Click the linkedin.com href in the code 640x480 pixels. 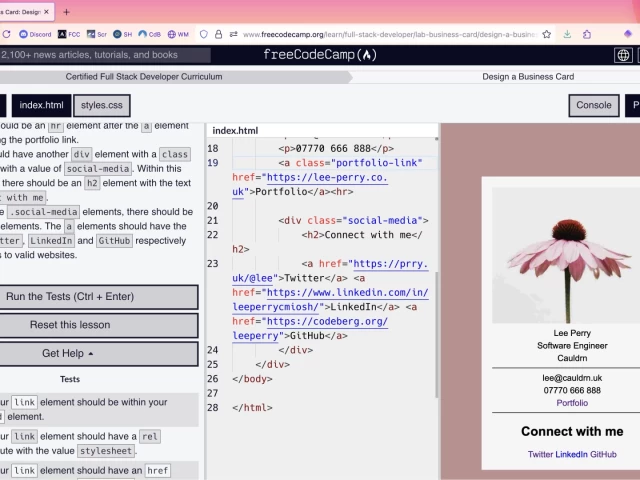click(x=347, y=293)
